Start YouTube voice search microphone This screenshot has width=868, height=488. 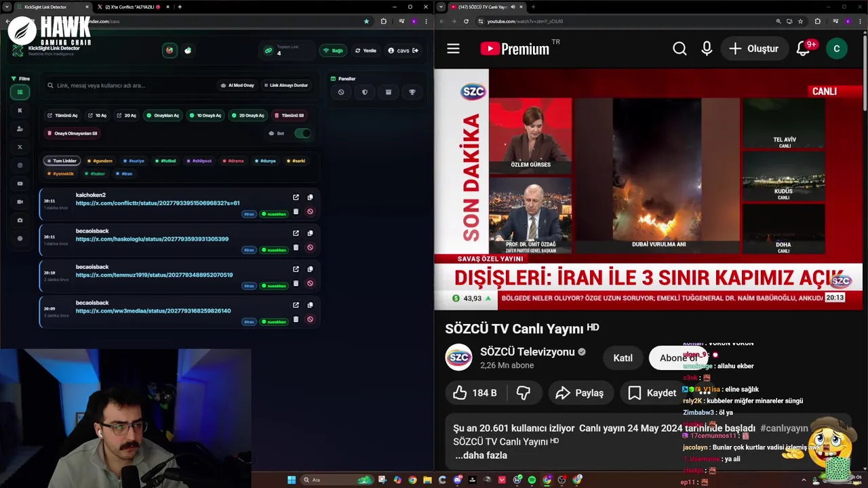tap(707, 49)
